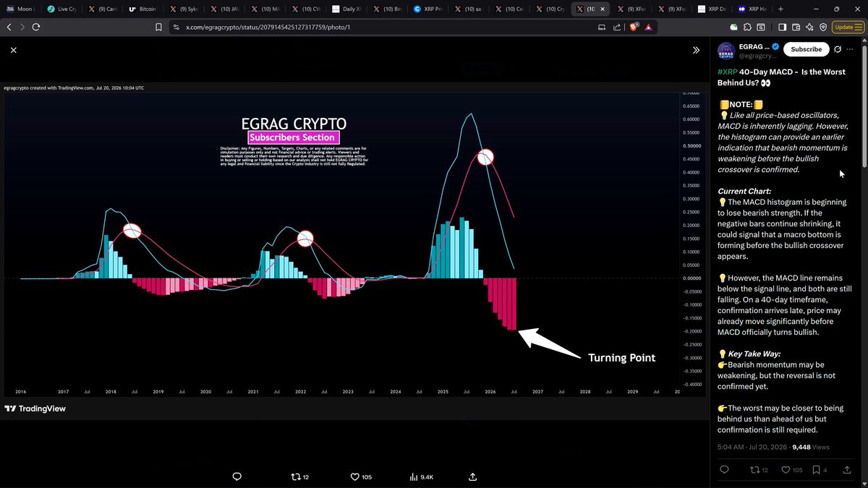The height and width of the screenshot is (488, 868).
Task: Open the Brave Wallet icon
Action: tap(796, 27)
